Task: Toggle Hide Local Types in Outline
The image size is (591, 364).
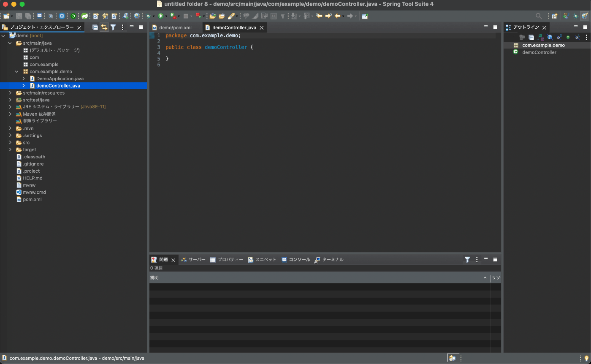Action: coord(577,37)
